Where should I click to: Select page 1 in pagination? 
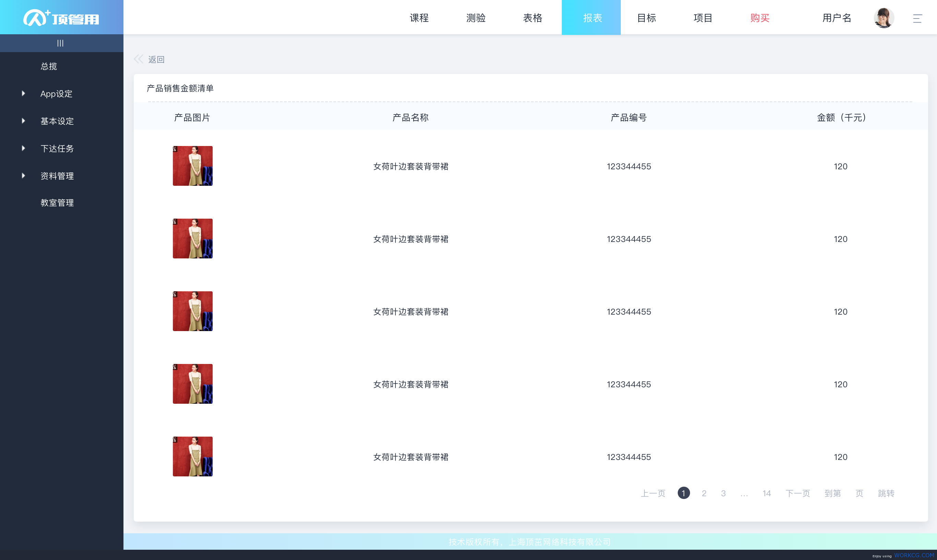(x=684, y=493)
